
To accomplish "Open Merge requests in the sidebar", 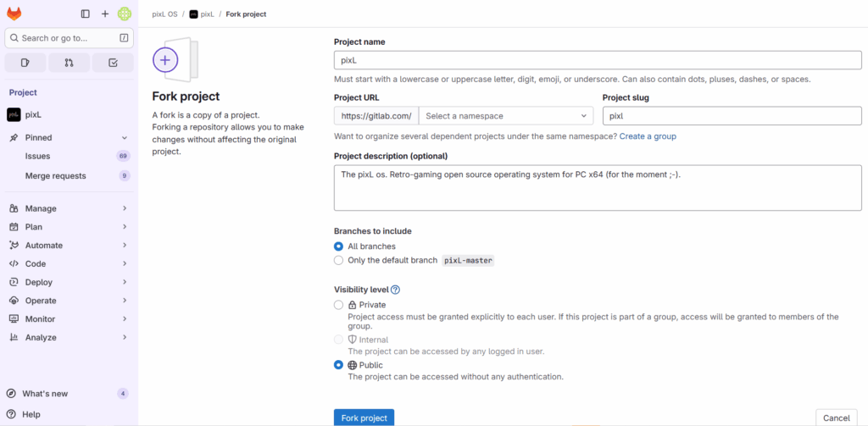I will pos(55,176).
